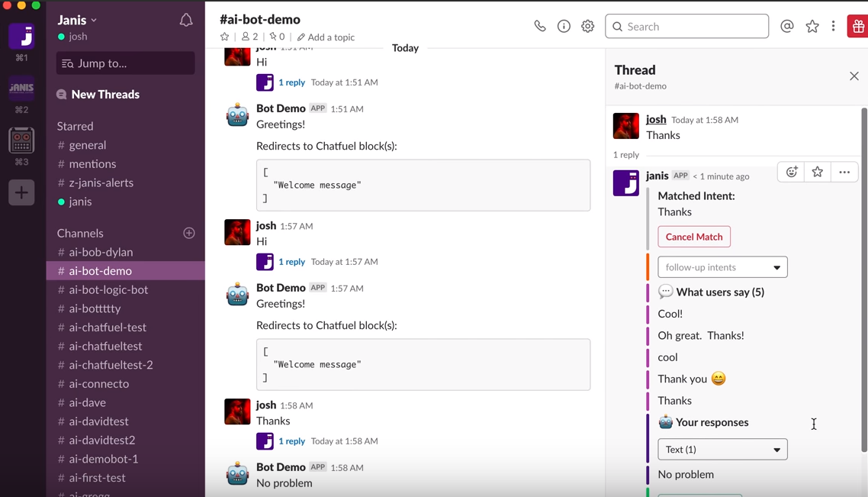Click Bot Demo name at 1:57 AM
Viewport: 868px width, 497px height.
click(281, 288)
